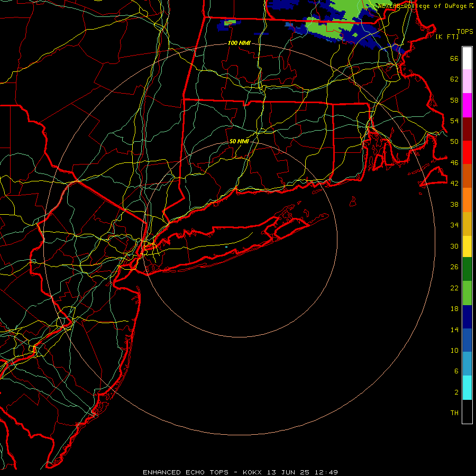Click the 'TH' legend label text
The width and height of the screenshot is (476, 476).
pos(454,413)
